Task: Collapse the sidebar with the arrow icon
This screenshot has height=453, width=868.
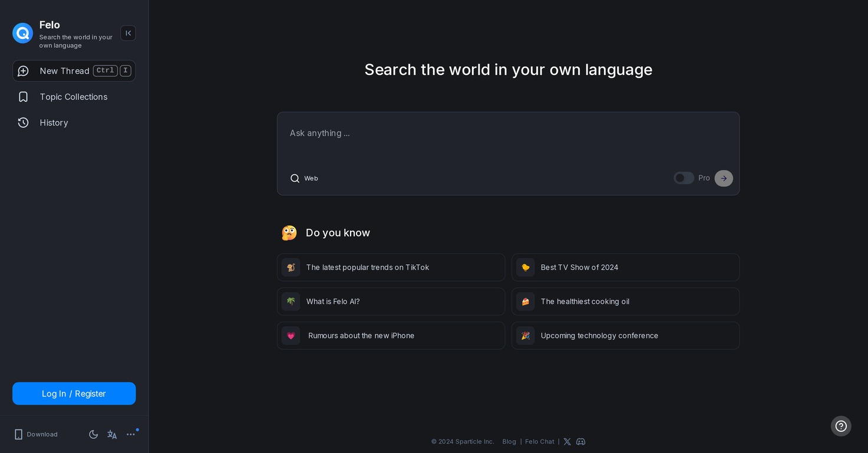Action: pos(128,33)
